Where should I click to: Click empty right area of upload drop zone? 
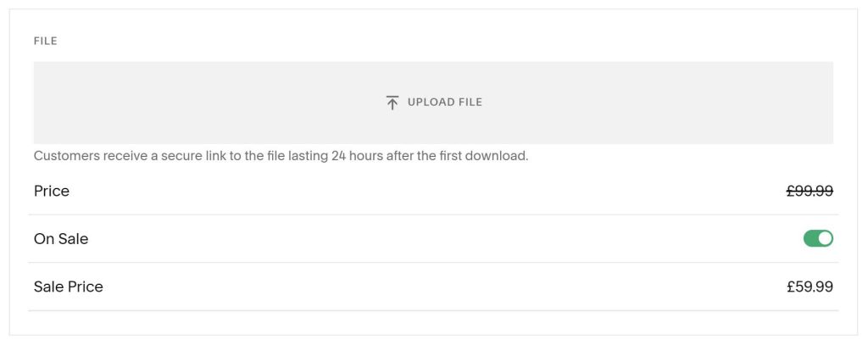coord(665,103)
